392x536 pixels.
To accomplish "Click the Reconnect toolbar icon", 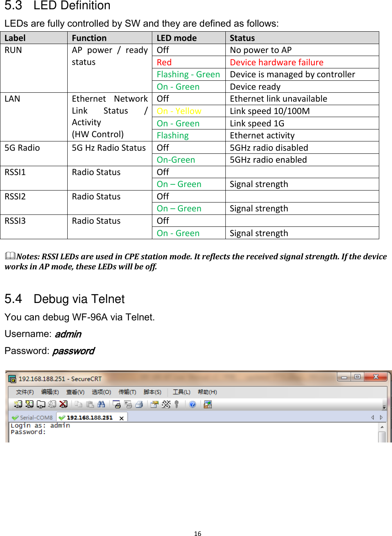I will (x=52, y=404).
